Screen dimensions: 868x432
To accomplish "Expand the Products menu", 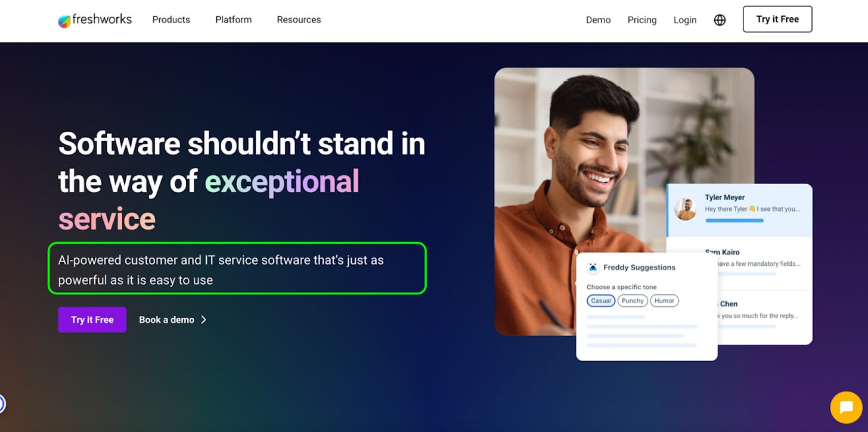I will click(x=171, y=20).
